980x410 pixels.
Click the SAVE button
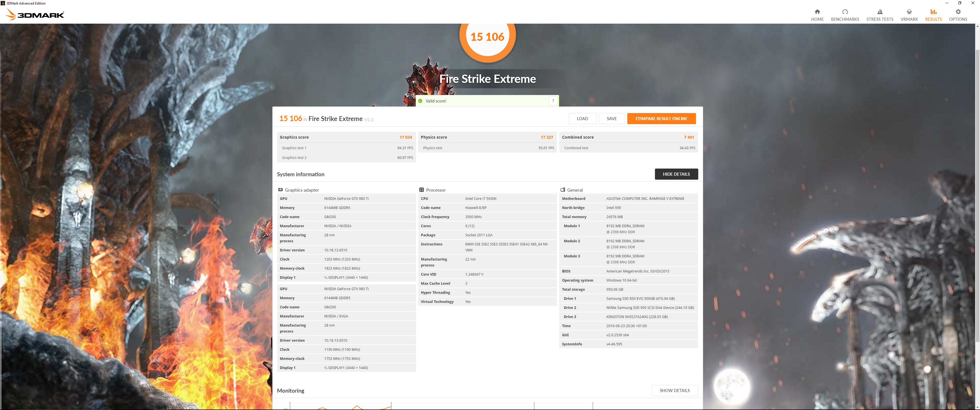(611, 119)
